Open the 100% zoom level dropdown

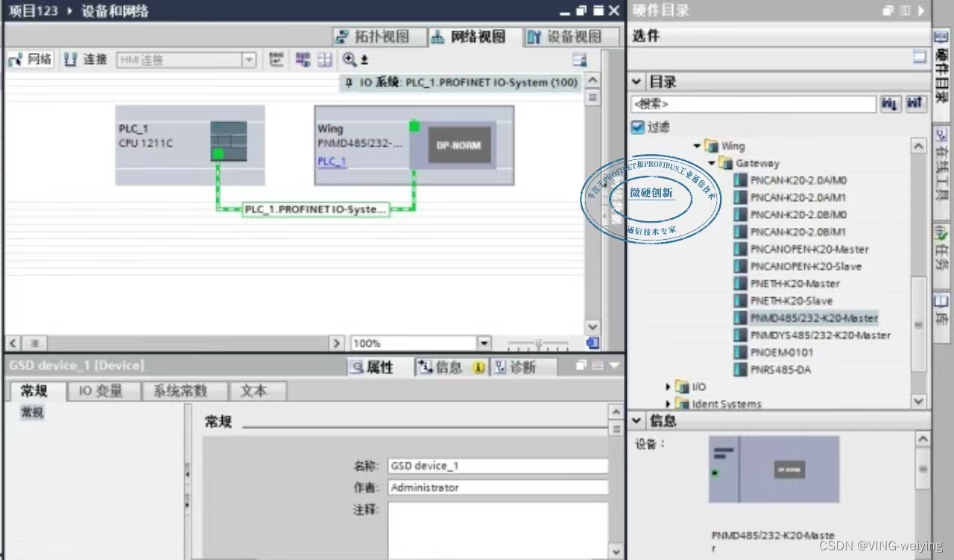[x=484, y=343]
